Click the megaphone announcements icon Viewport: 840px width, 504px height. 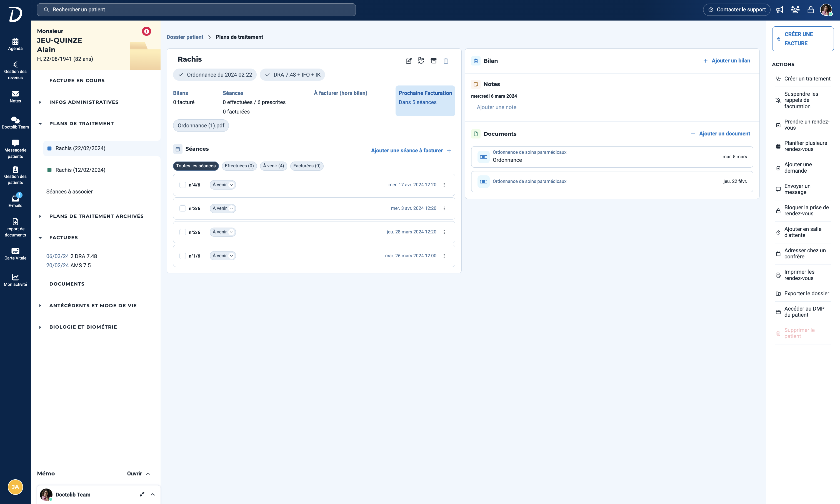pos(780,10)
